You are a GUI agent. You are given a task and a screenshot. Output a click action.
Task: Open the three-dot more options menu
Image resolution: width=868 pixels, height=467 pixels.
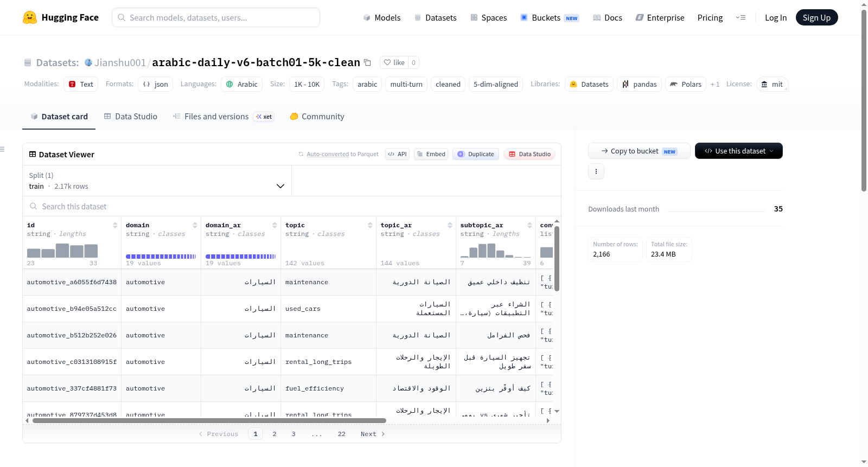596,171
